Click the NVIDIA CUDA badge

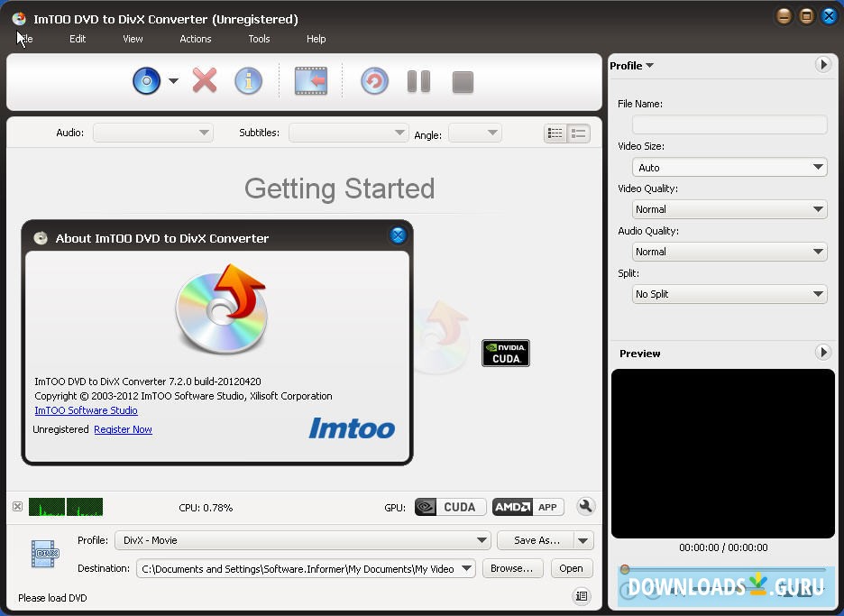pos(506,354)
